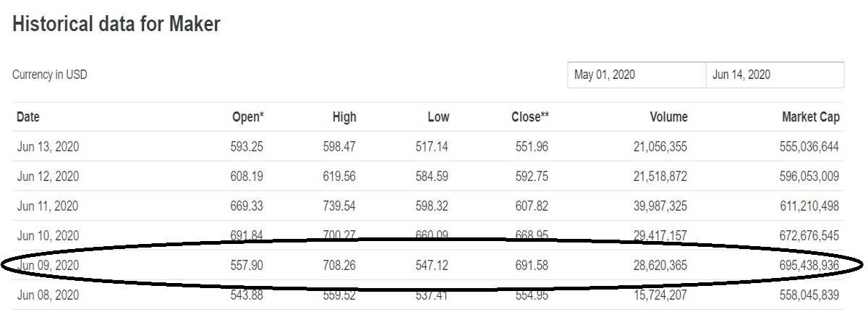
Task: Open the May 01, 2020 start date field
Action: [637, 75]
